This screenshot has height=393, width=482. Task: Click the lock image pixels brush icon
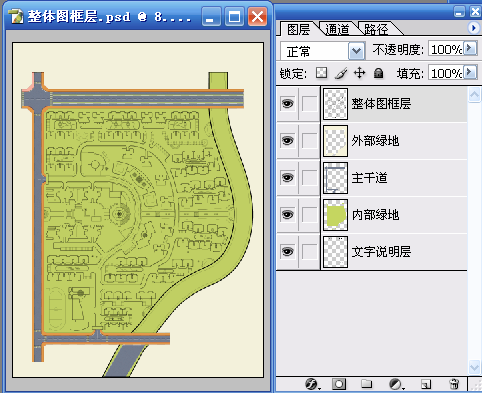tap(340, 73)
